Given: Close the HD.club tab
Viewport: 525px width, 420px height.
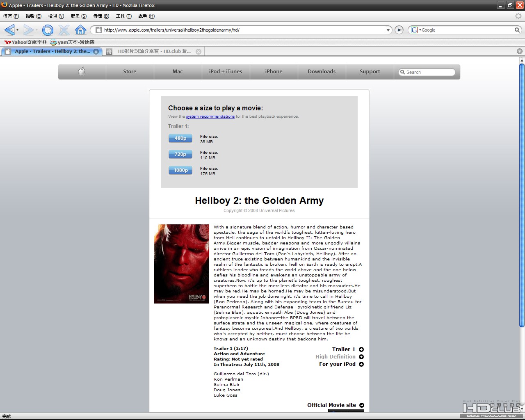Looking at the screenshot, I should click(x=199, y=51).
